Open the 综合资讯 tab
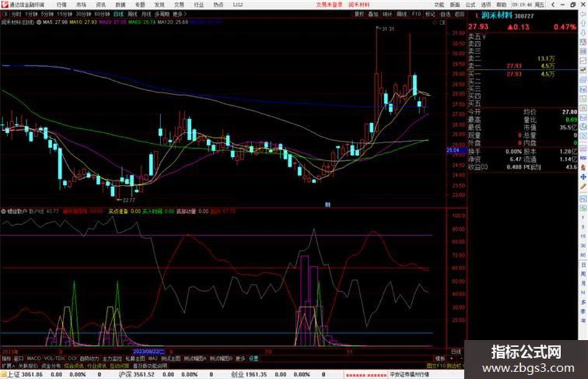Image resolution: width=588 pixels, height=379 pixels. tap(74, 365)
